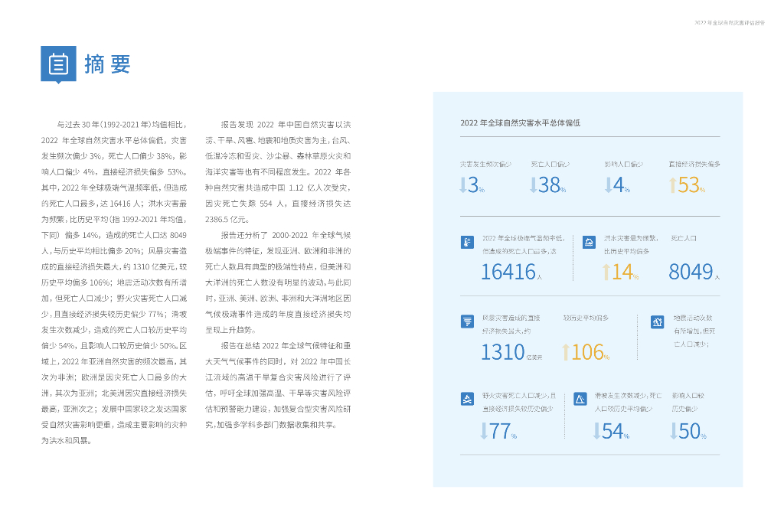Click the flood disaster icon
This screenshot has height=532, width=784.
pyautogui.click(x=589, y=243)
